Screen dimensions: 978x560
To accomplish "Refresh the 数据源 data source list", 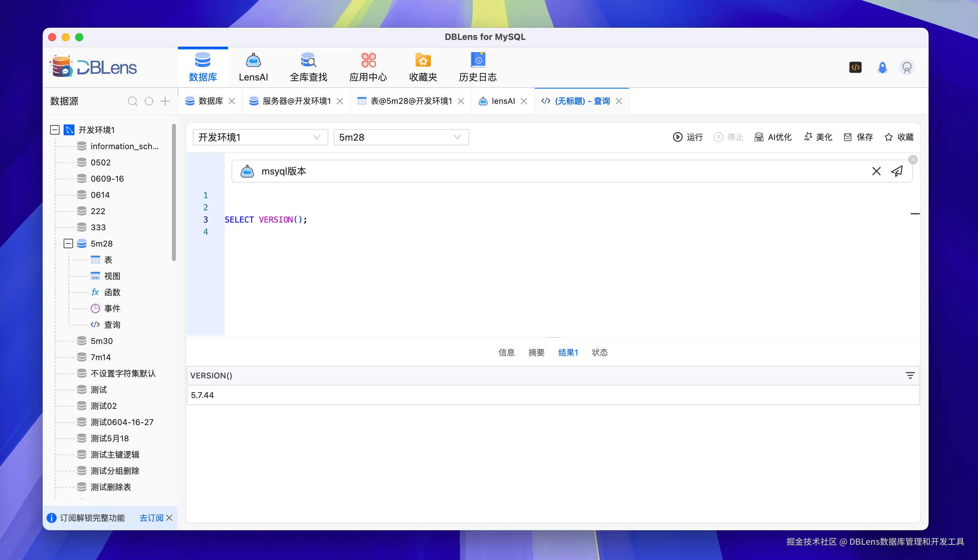I will [149, 101].
